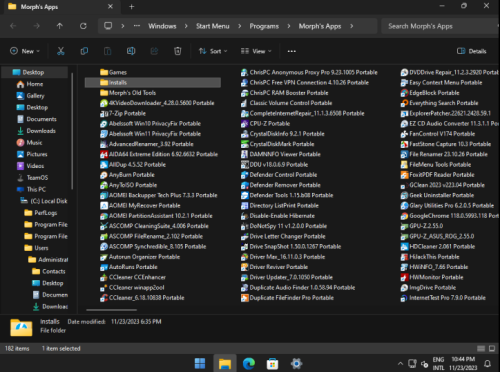Select Everything Search Portable shortcut
Screen dimensions: 500x372
pyautogui.click(x=439, y=103)
